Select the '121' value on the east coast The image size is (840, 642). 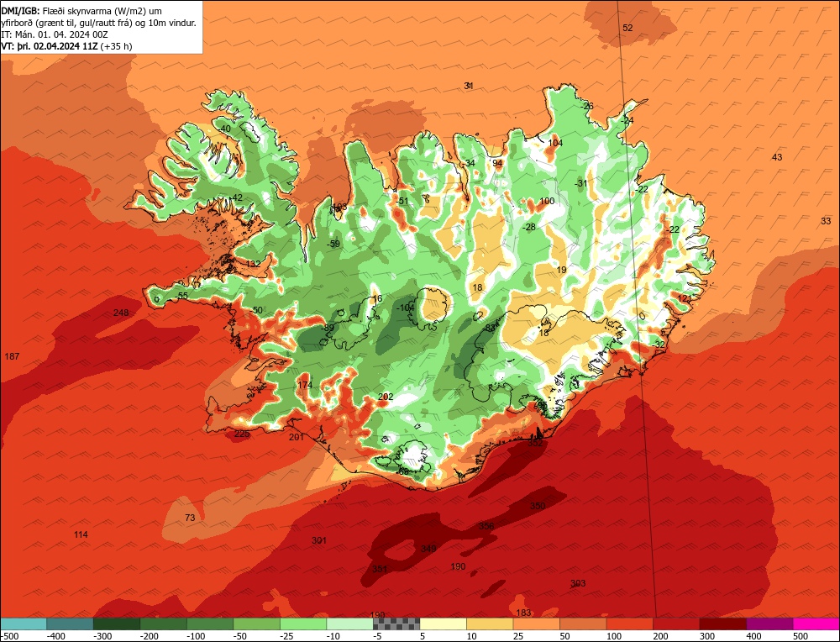tap(685, 298)
